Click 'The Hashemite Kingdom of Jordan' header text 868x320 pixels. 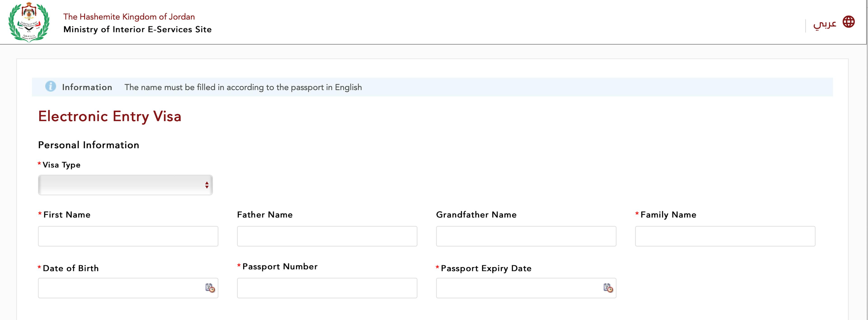[129, 17]
